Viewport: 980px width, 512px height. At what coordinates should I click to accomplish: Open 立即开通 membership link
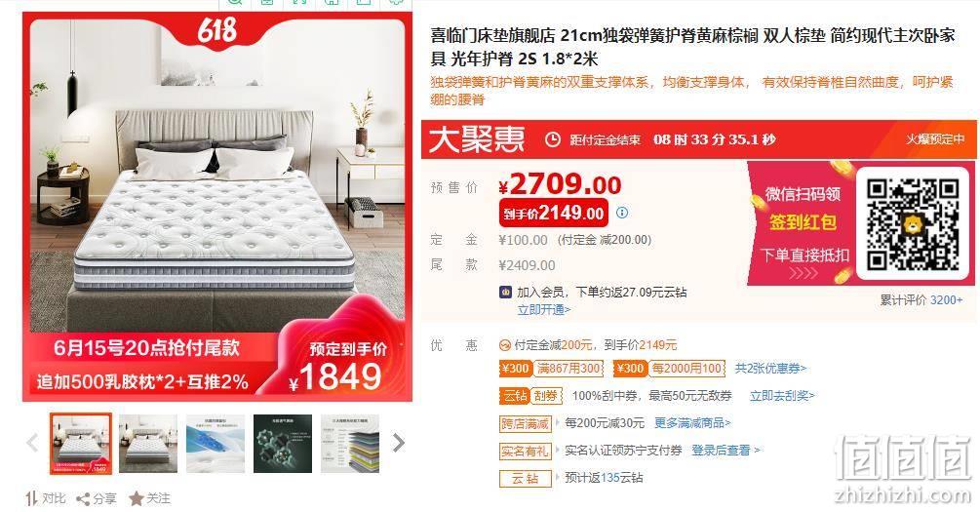tap(544, 309)
